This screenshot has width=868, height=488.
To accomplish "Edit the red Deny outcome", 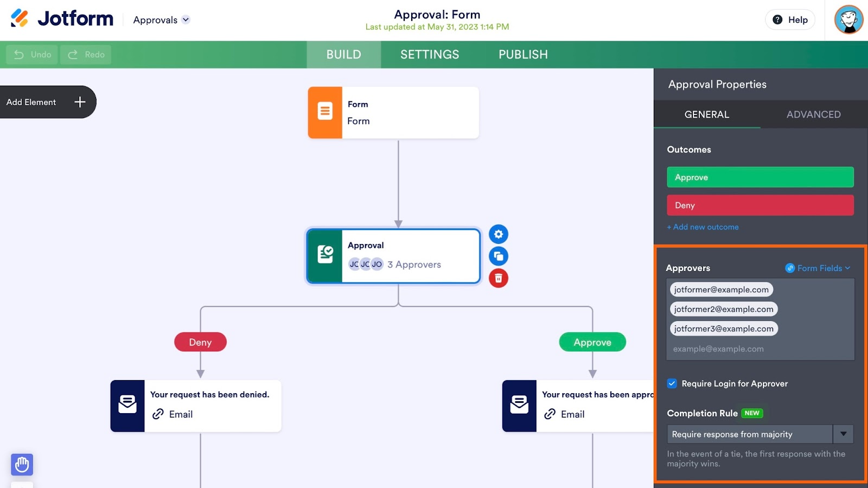I will tap(760, 206).
